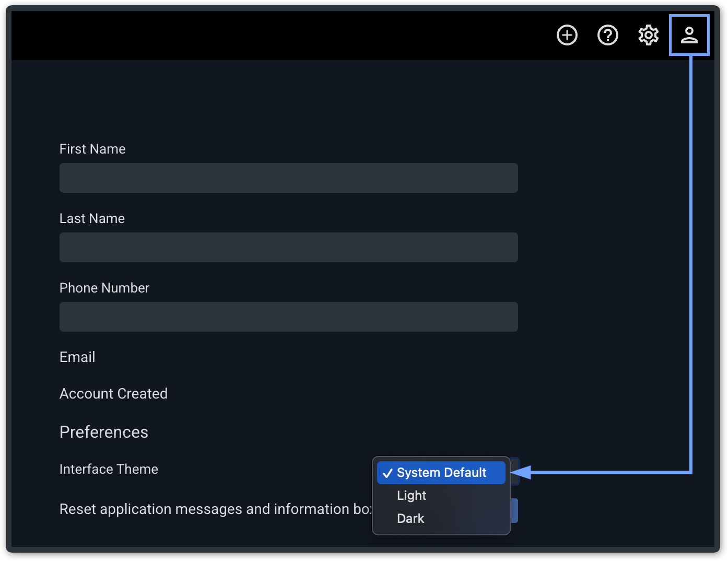Click the Email label
The image size is (728, 561).
point(77,357)
